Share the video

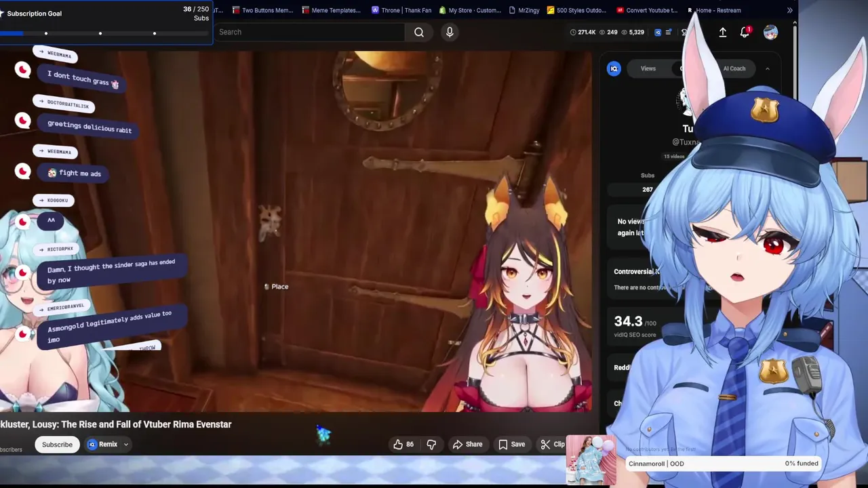pos(467,444)
